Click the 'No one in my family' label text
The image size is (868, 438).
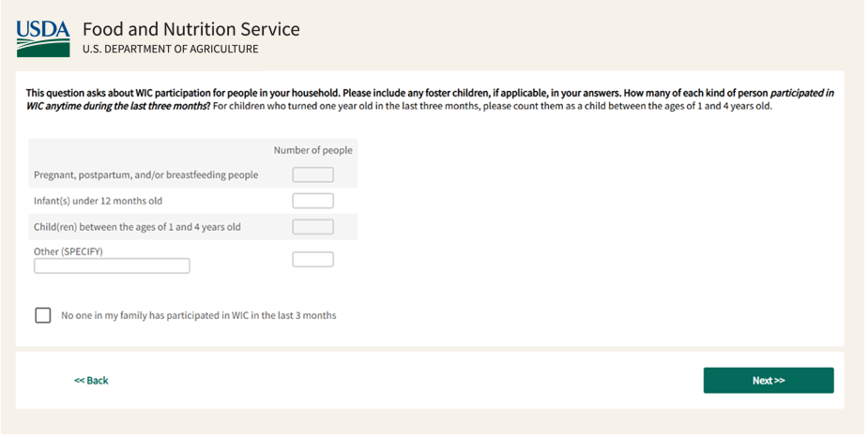(198, 316)
